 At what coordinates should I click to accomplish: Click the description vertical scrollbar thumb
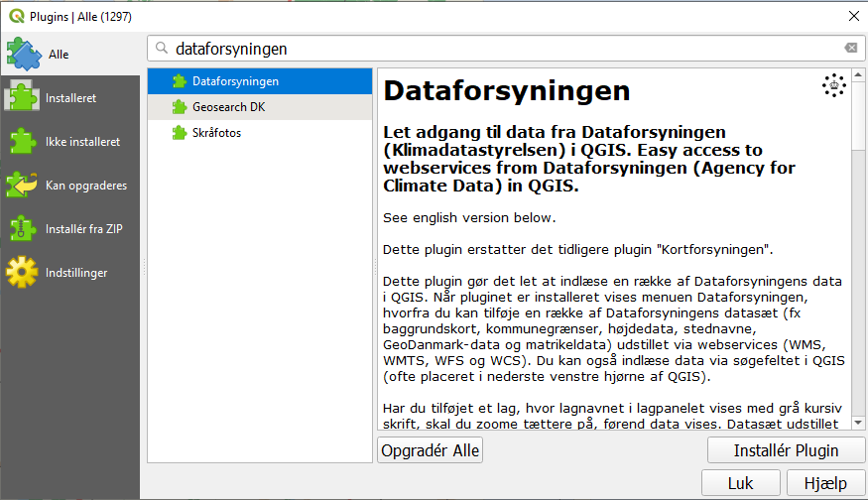click(x=858, y=115)
